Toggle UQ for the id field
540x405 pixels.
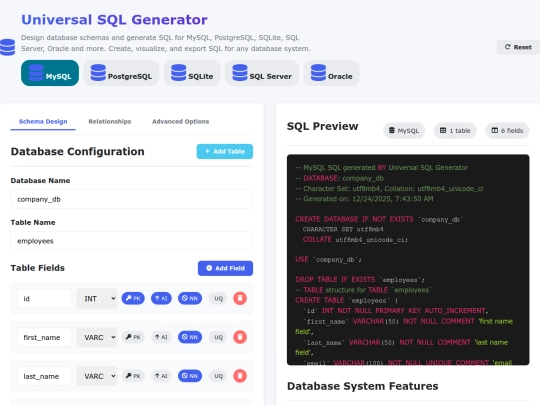pyautogui.click(x=218, y=299)
